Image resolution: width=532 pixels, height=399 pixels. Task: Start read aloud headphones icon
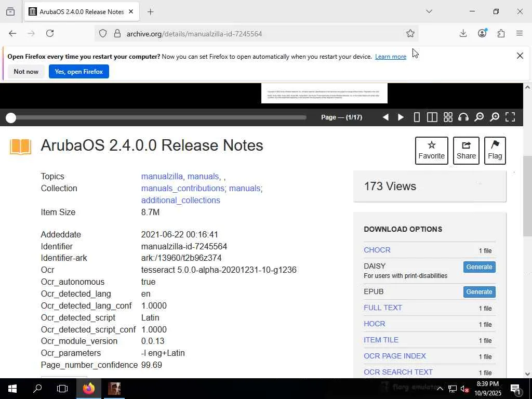click(x=463, y=117)
